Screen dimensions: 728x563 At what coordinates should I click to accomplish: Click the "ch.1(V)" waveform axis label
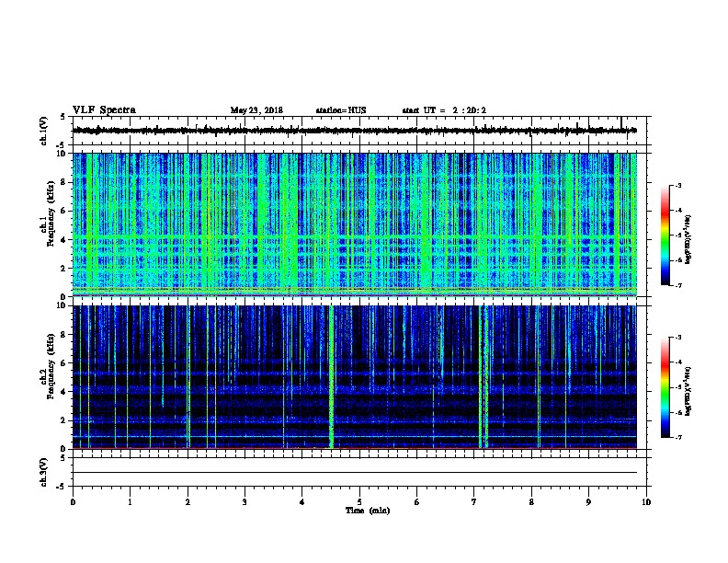43,131
